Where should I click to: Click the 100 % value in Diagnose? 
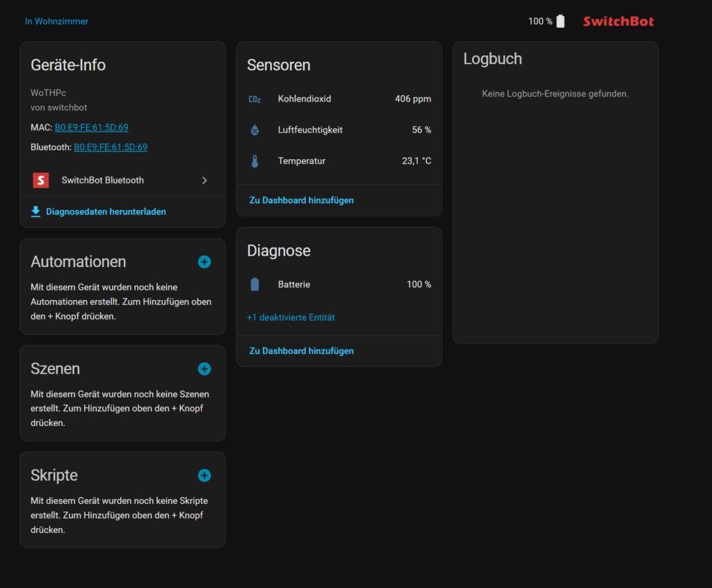[419, 284]
